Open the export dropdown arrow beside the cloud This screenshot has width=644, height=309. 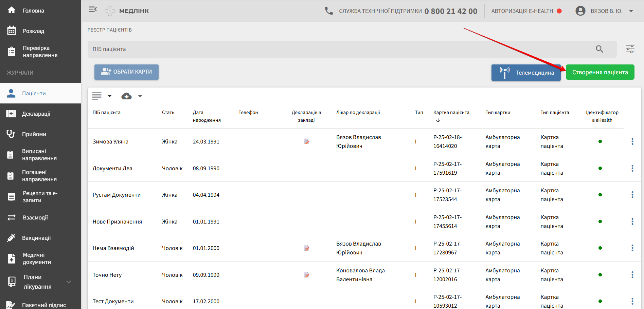140,96
